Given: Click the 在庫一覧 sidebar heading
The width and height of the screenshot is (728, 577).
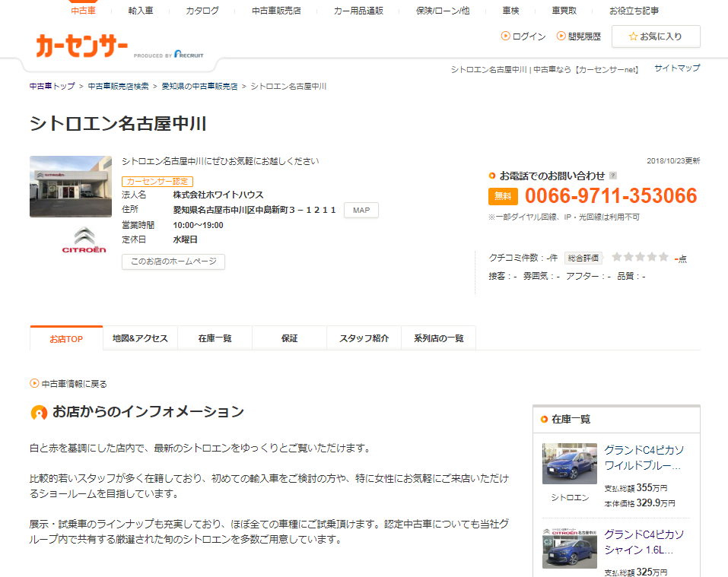Looking at the screenshot, I should (x=571, y=420).
